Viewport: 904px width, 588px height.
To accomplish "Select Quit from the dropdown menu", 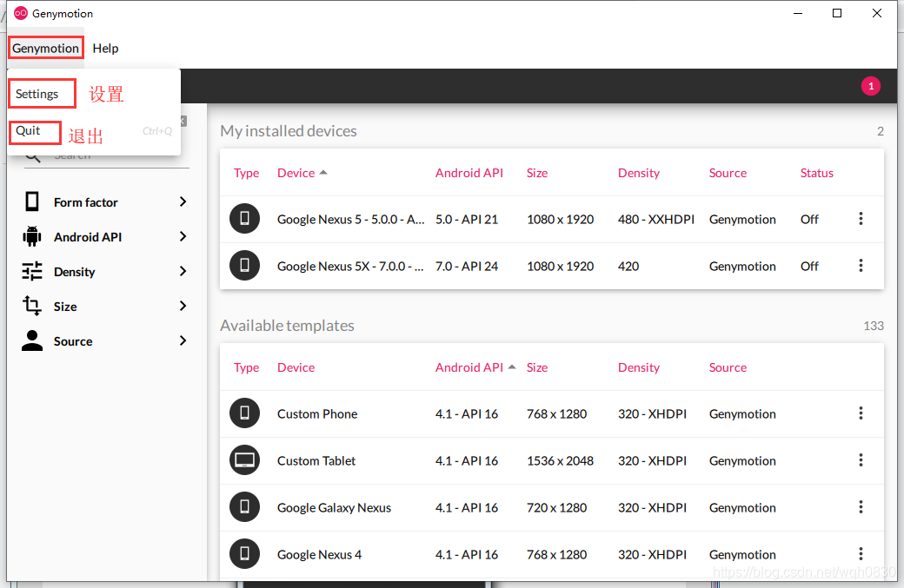I will pyautogui.click(x=28, y=131).
